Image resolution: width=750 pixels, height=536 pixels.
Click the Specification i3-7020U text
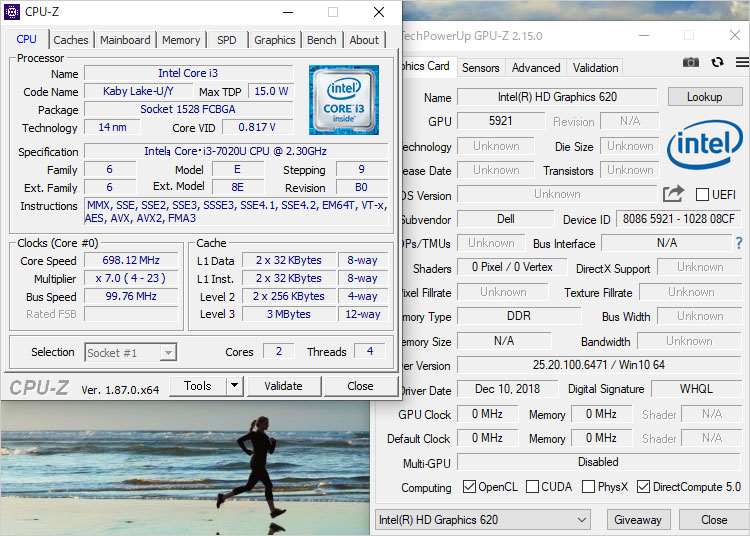point(236,151)
